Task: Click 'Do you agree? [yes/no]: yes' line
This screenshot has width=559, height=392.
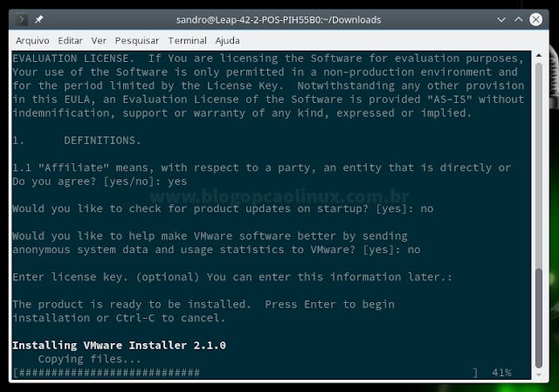Action: pos(100,182)
